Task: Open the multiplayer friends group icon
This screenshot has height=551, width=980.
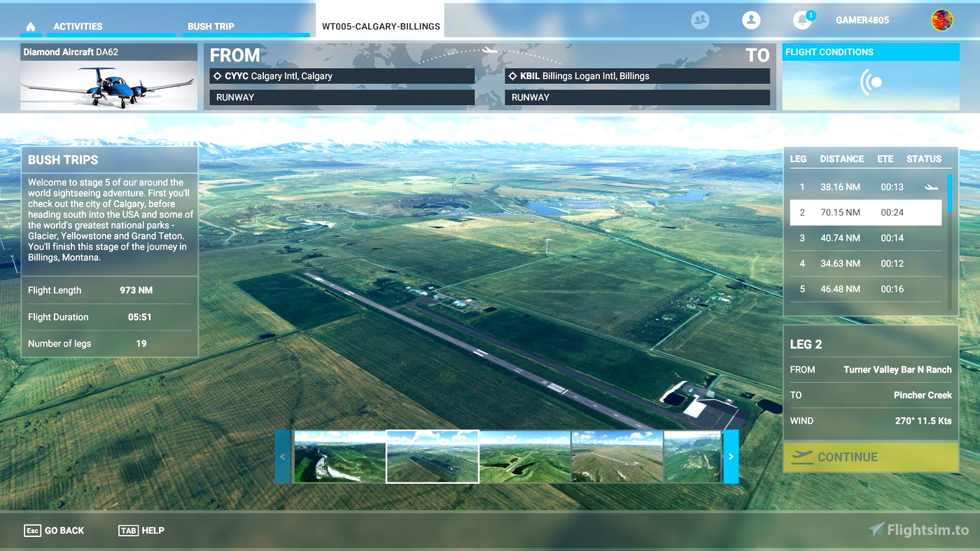Action: [x=700, y=20]
